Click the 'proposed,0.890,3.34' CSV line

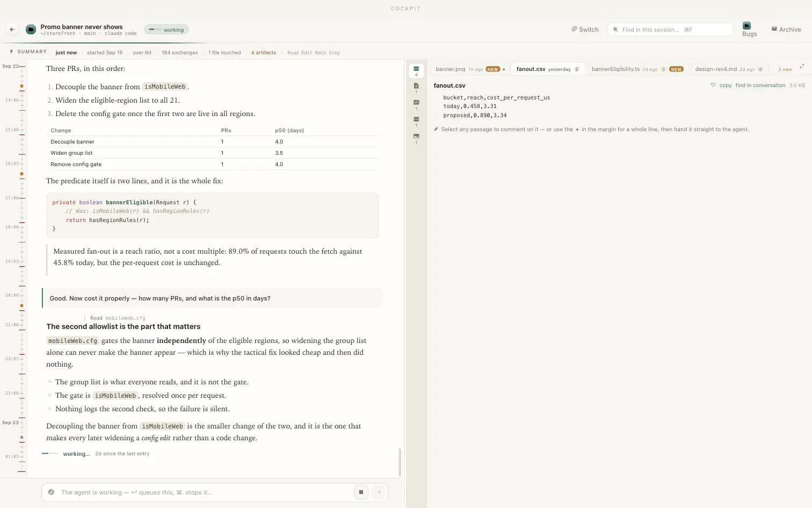coord(475,116)
